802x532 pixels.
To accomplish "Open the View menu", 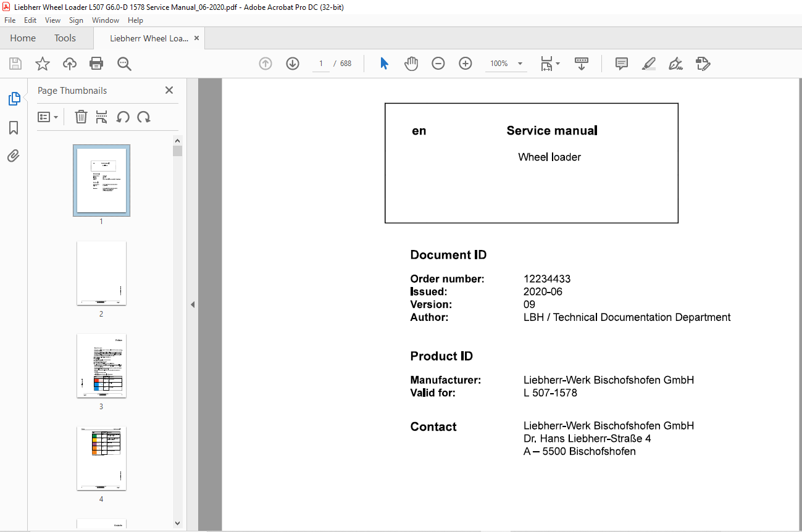I will coord(52,20).
